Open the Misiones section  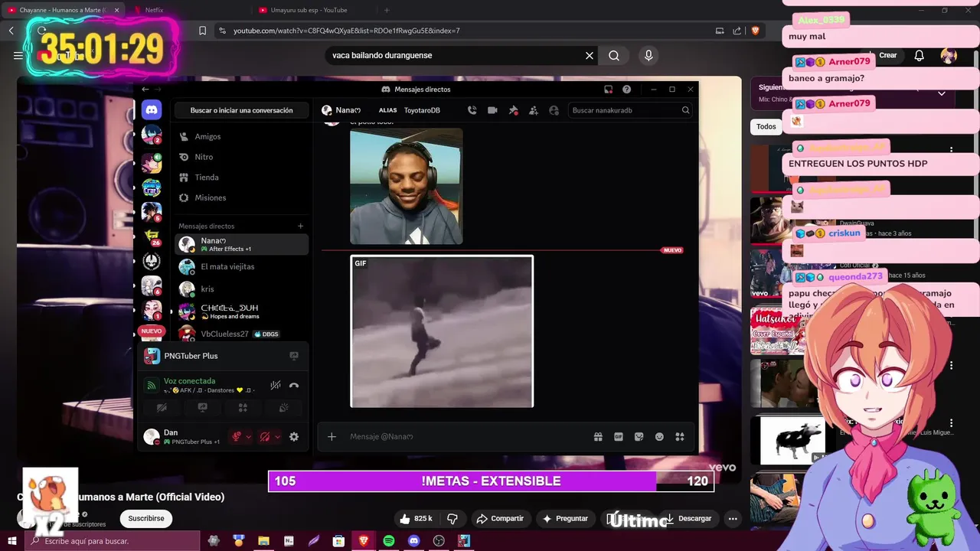(241, 197)
